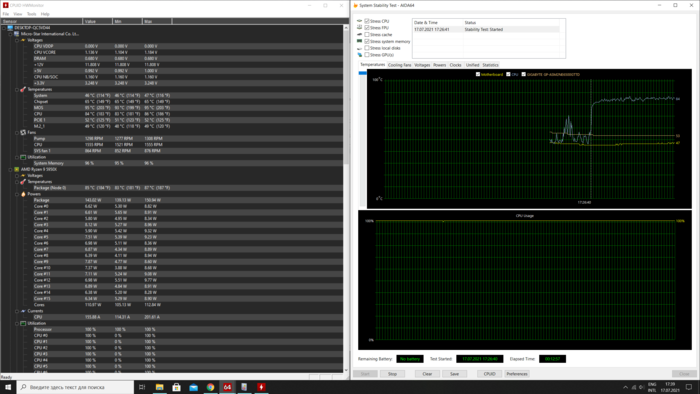The height and width of the screenshot is (394, 700).
Task: Open Google Chrome from the taskbar
Action: (210, 387)
